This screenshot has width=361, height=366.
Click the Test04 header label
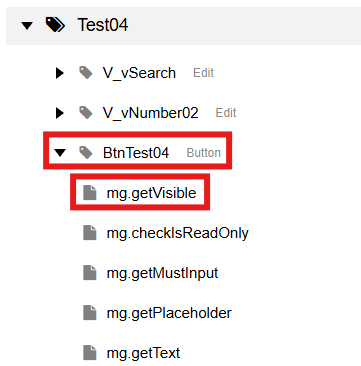[x=103, y=25]
